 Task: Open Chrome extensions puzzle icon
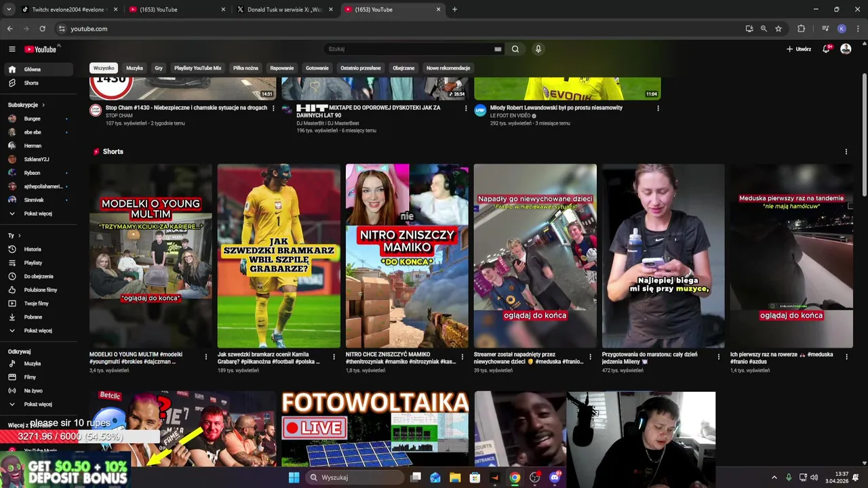801,28
